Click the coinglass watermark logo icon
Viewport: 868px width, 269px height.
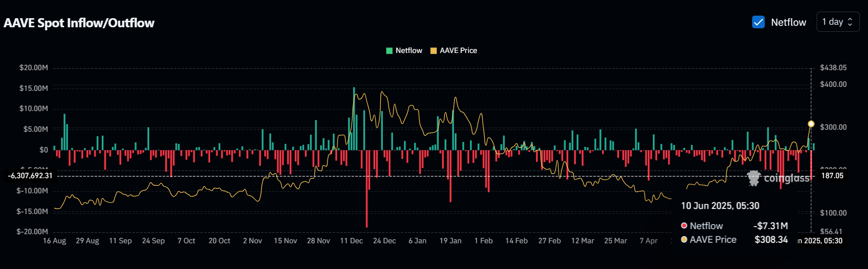click(754, 178)
